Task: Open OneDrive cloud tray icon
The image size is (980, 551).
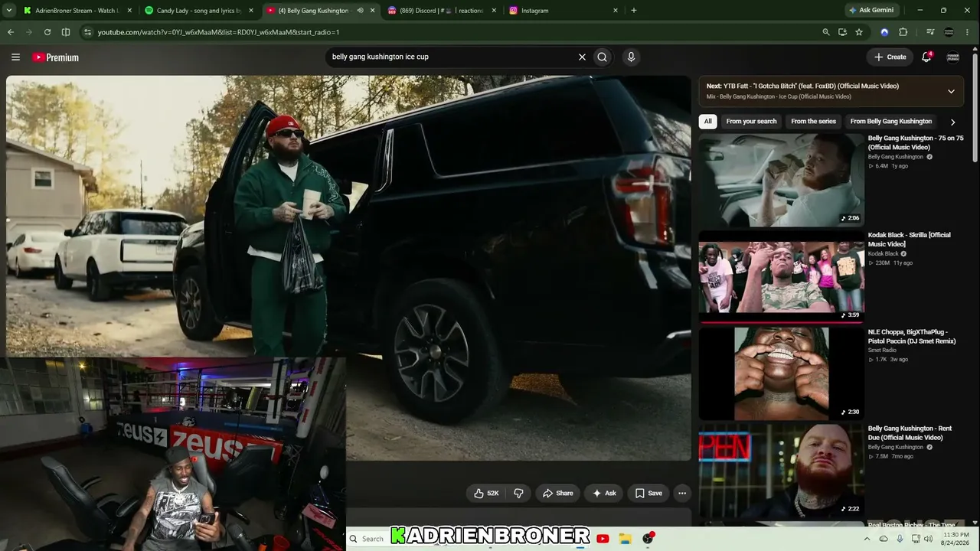Action: [x=884, y=539]
